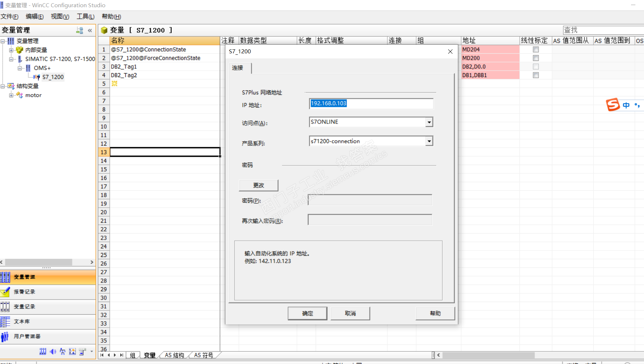This screenshot has height=364, width=644.
Task: Click the Sogou punctuation mode icon
Action: (x=637, y=105)
